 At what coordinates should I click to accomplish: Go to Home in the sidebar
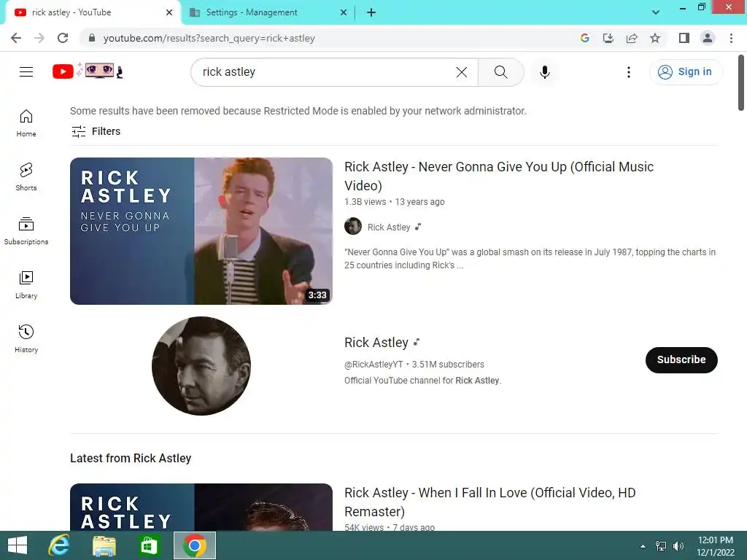[x=26, y=123]
